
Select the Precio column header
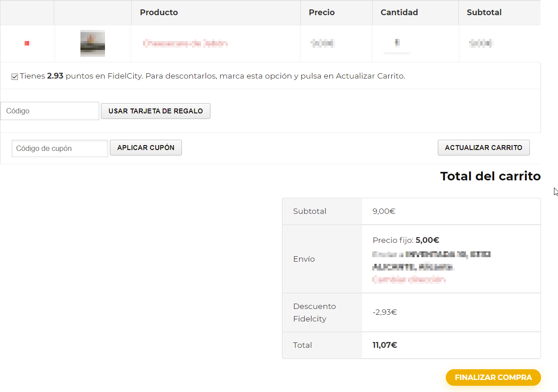(x=322, y=13)
